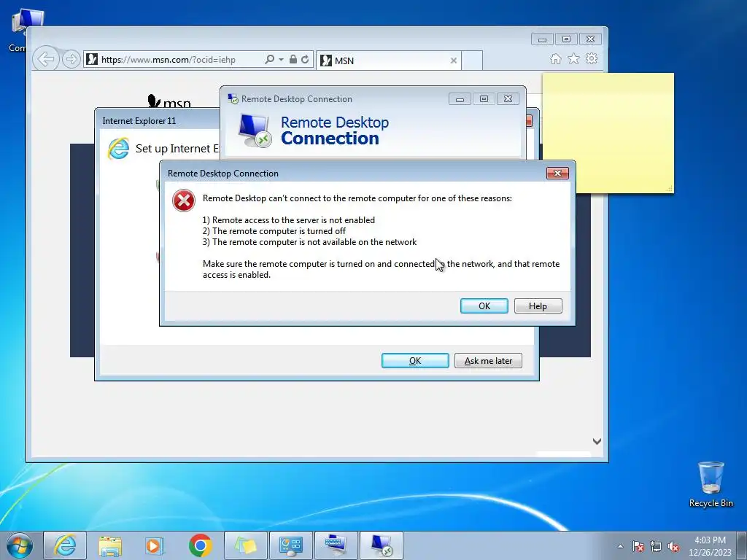View security report lock icon

click(293, 59)
